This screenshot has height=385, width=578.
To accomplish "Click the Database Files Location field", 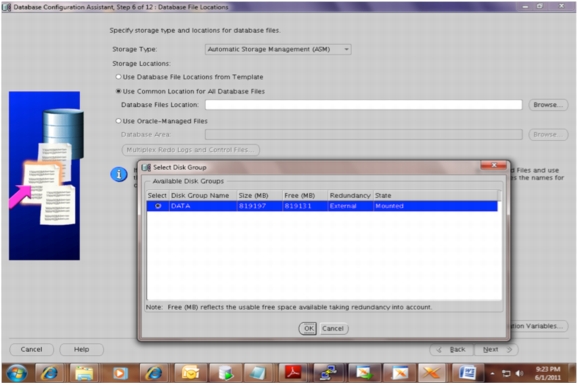I will 363,105.
